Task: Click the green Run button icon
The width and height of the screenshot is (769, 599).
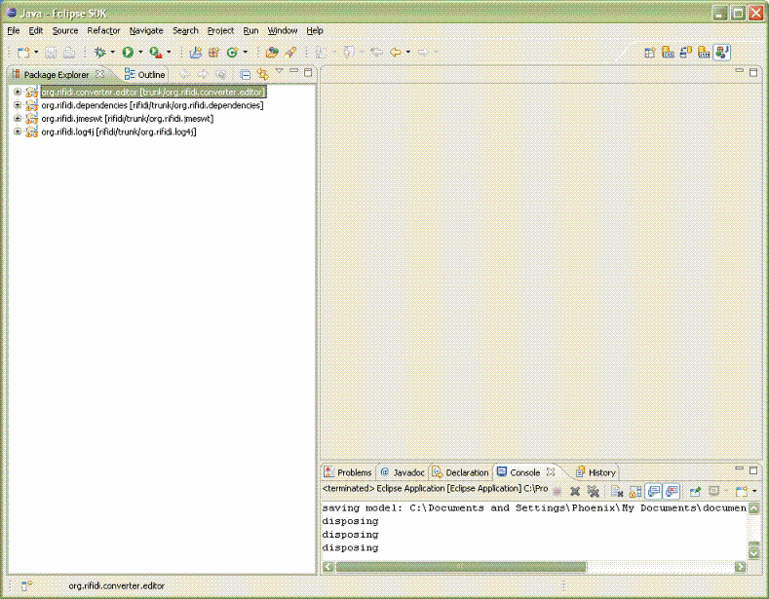Action: pos(128,52)
